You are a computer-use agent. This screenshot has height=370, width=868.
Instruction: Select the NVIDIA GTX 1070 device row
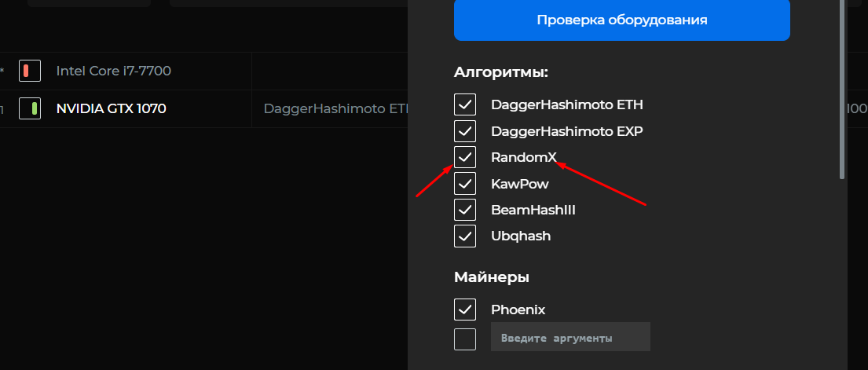tap(203, 108)
